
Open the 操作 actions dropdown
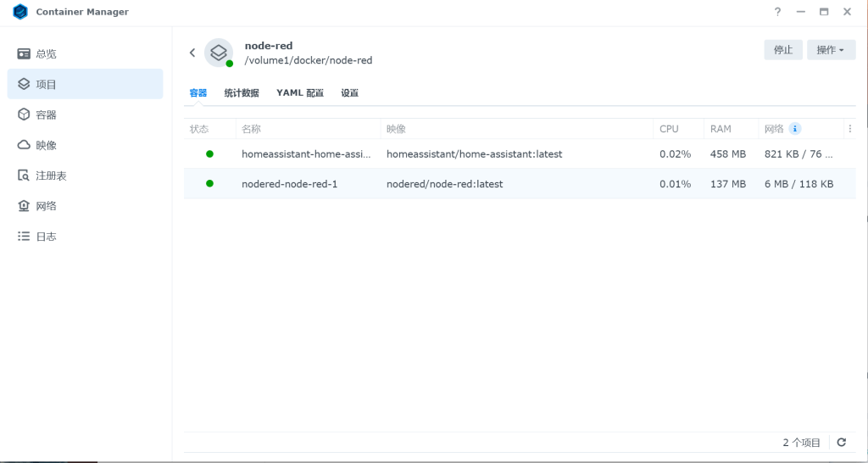point(831,50)
